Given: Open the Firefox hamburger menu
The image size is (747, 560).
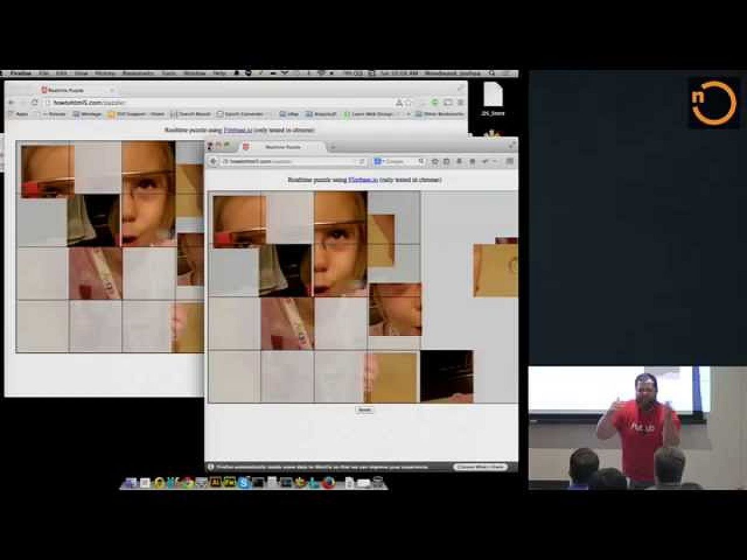Looking at the screenshot, I should 509,162.
